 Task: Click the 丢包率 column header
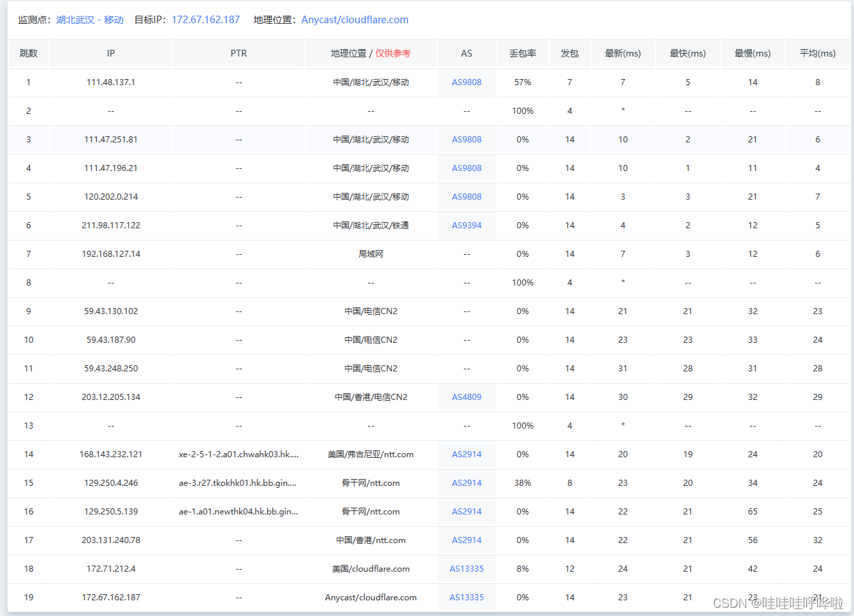click(523, 53)
